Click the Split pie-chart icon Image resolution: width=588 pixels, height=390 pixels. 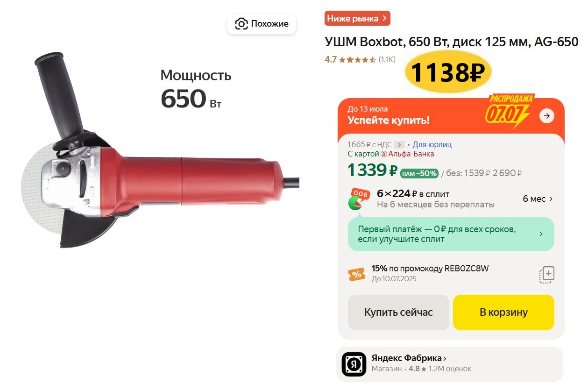(x=359, y=199)
